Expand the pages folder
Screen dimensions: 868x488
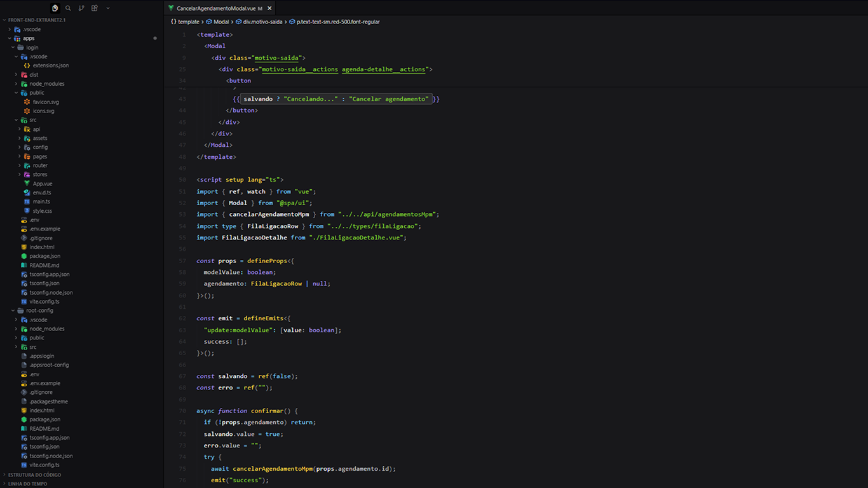click(x=40, y=156)
